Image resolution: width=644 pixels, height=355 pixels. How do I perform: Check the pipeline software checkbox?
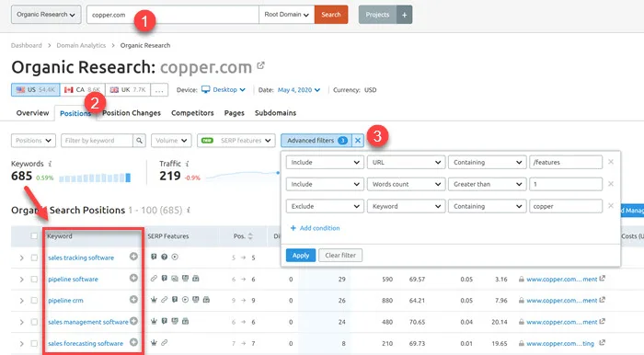click(x=34, y=279)
